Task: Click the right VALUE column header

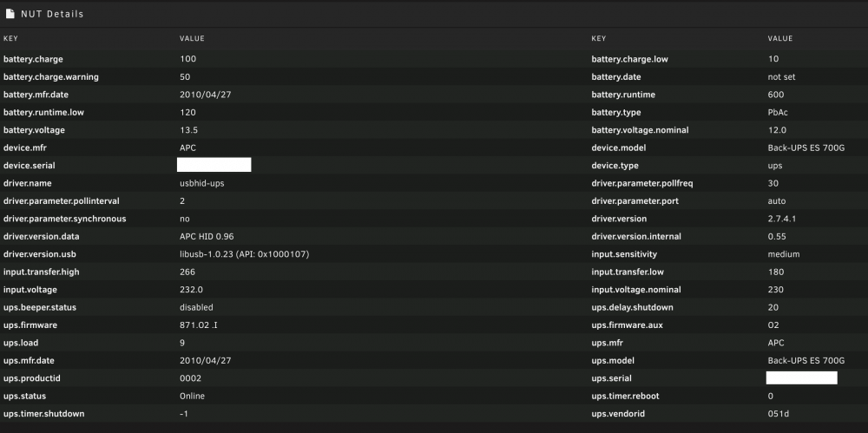Action: point(780,39)
